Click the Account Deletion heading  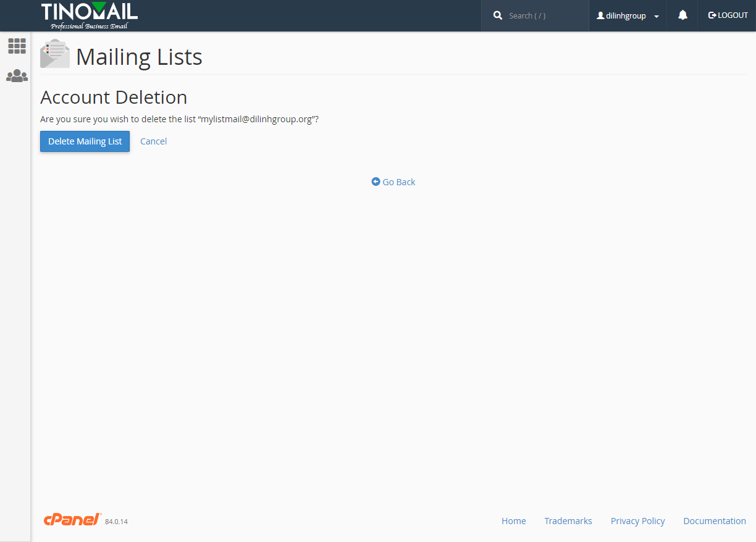tap(114, 98)
